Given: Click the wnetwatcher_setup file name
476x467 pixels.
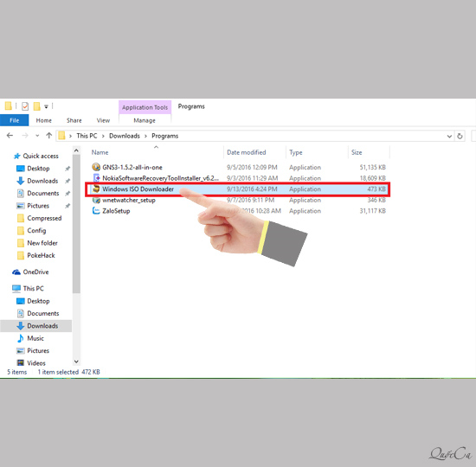Looking at the screenshot, I should (129, 201).
